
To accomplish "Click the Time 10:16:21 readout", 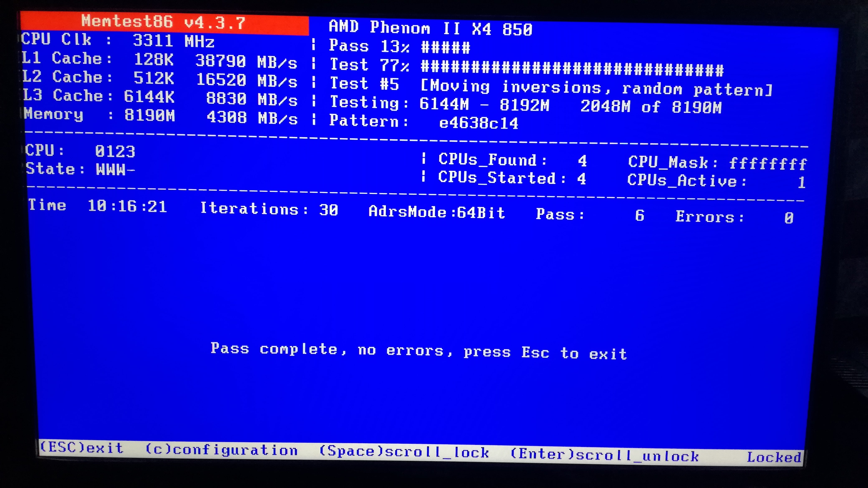I will click(97, 205).
